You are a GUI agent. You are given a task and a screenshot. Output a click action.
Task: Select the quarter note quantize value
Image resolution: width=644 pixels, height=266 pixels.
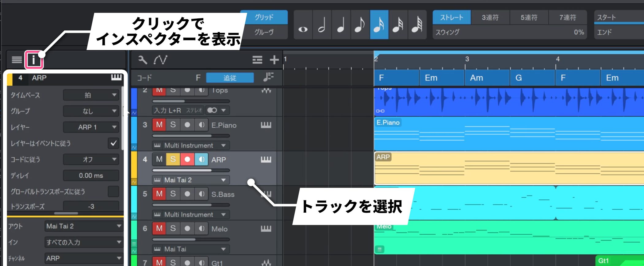click(341, 25)
